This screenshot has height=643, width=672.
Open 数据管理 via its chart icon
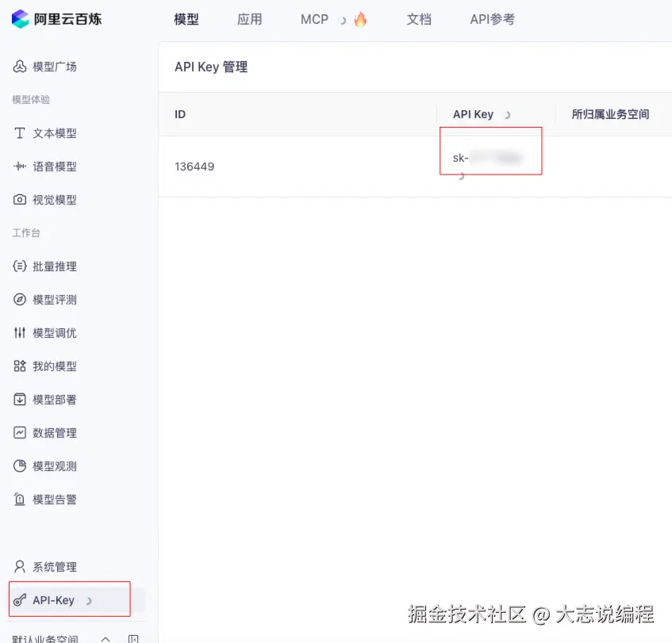[20, 433]
